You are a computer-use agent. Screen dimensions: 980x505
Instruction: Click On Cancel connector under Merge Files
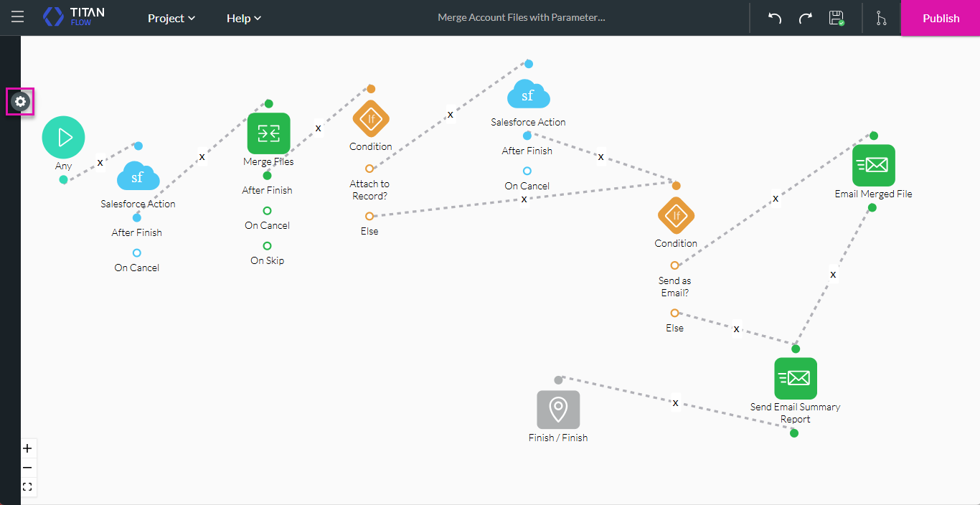pos(267,211)
